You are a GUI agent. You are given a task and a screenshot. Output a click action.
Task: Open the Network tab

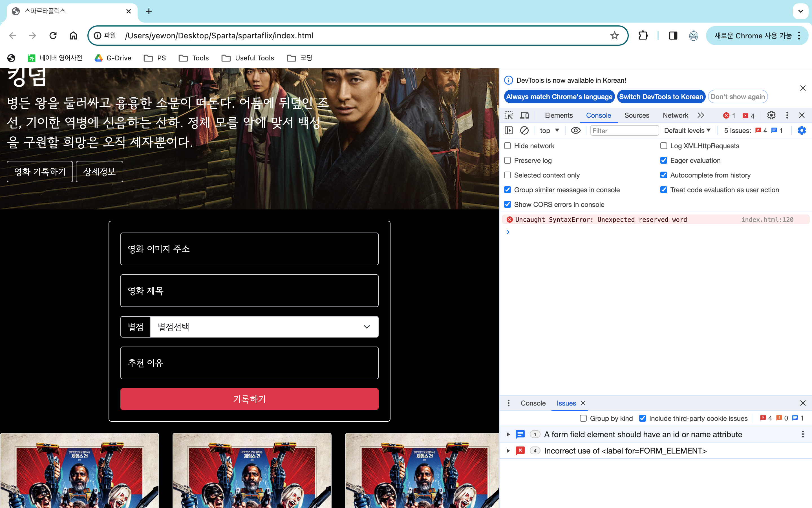coord(675,115)
